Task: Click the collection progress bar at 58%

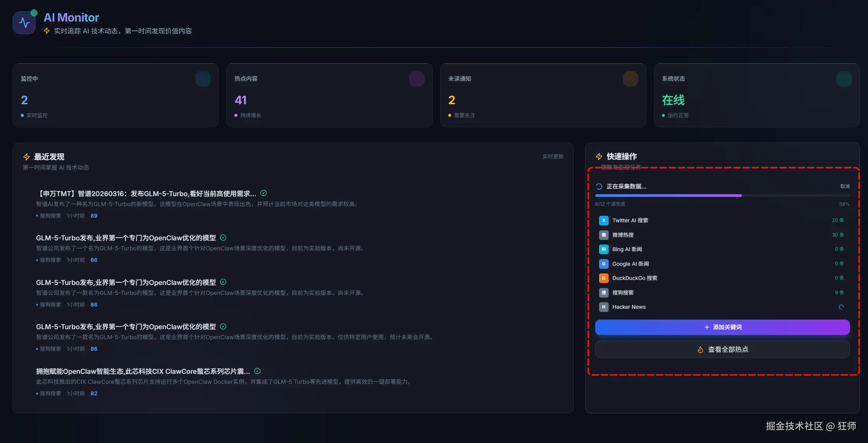Action: coord(722,196)
